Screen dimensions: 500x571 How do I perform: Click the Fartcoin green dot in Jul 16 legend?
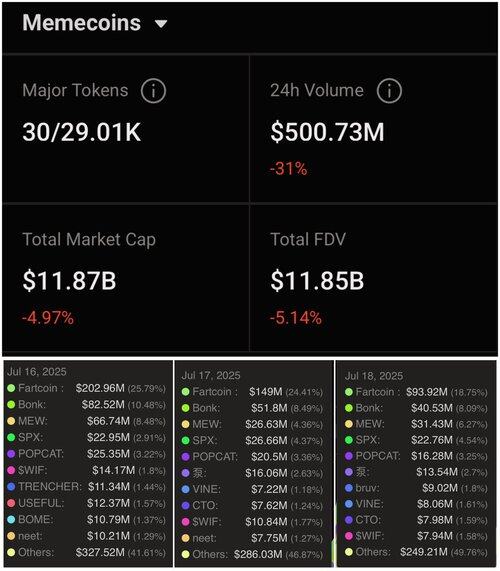[11, 388]
